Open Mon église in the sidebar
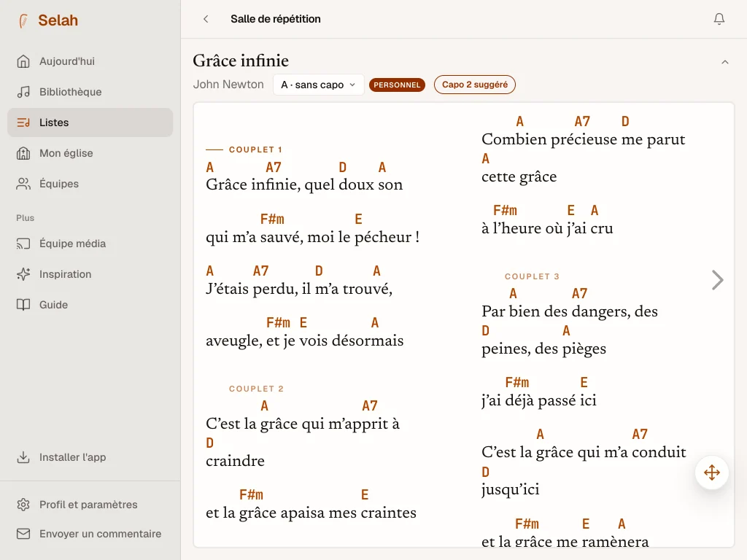The height and width of the screenshot is (560, 747). point(90,153)
